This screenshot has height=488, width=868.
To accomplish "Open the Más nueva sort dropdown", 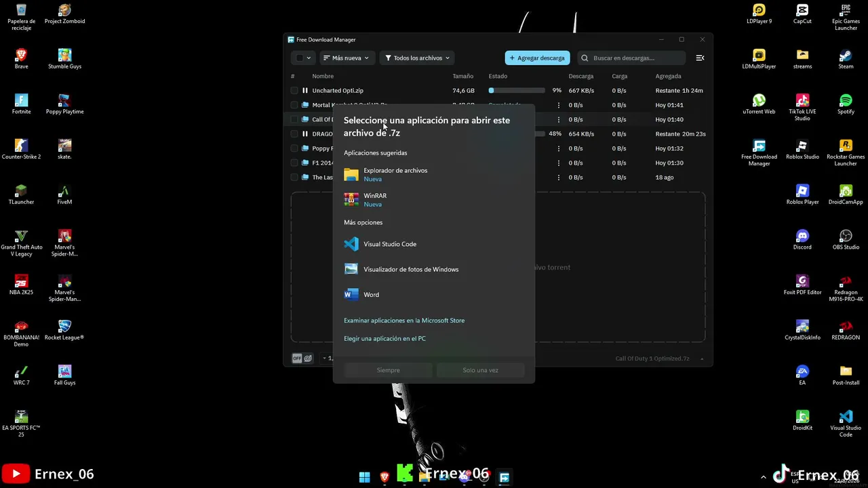I will (x=346, y=58).
